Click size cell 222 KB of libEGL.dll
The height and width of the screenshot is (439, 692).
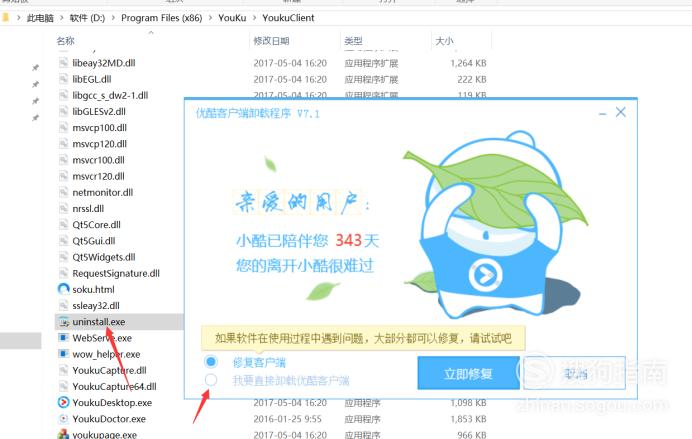tap(472, 79)
